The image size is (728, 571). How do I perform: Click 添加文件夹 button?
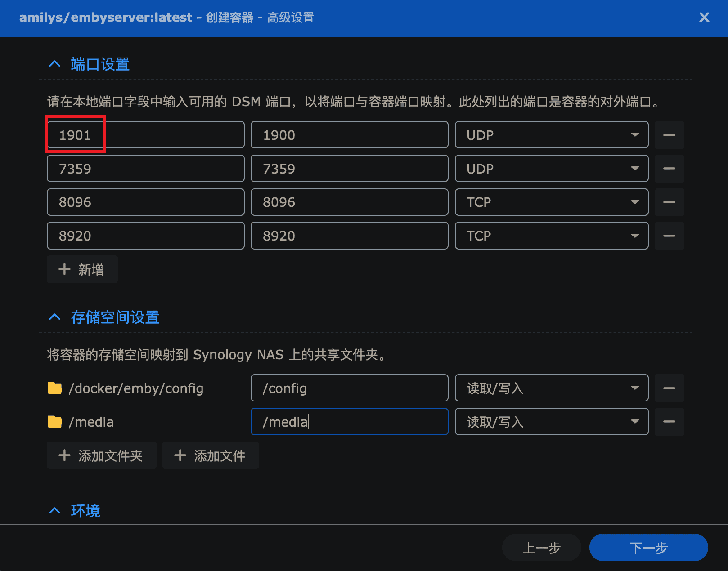coord(102,455)
